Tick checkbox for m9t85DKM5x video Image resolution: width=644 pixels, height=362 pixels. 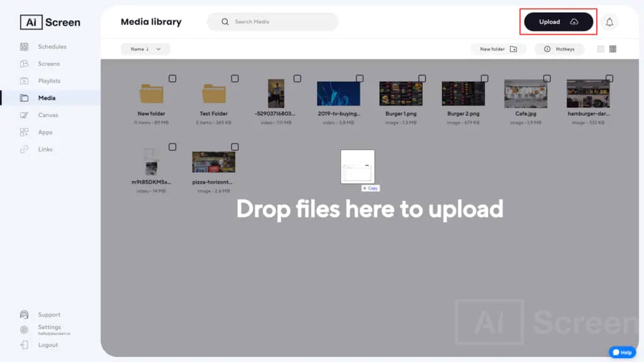click(x=172, y=147)
